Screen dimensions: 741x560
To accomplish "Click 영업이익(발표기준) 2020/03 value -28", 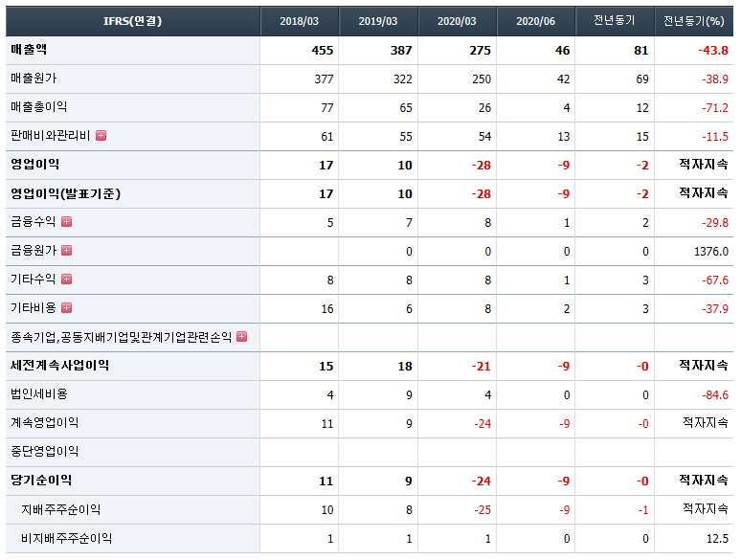I will [482, 193].
